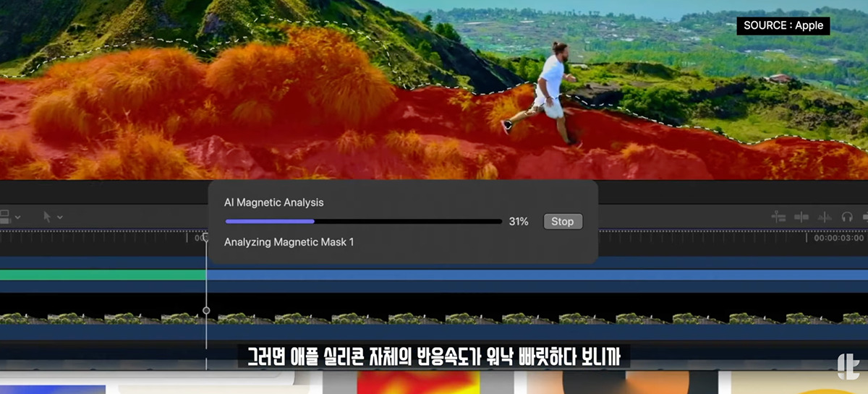The image size is (868, 394).
Task: Click the channel logo watermark at bottom right
Action: coord(846,364)
